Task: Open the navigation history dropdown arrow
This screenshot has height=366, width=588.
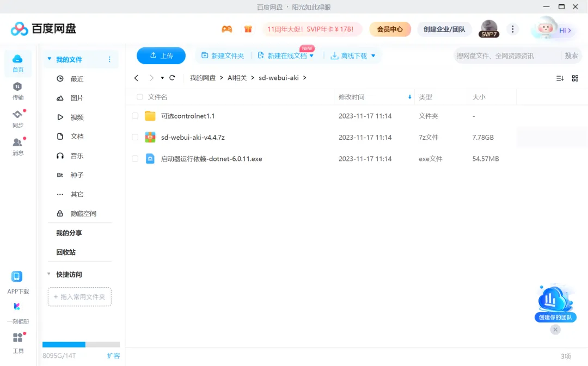Action: pos(162,78)
